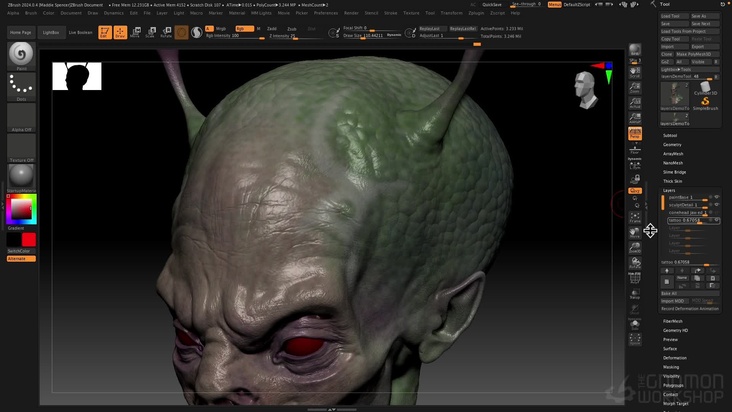This screenshot has height=412, width=732.
Task: Select the Edit mode button
Action: tap(105, 32)
